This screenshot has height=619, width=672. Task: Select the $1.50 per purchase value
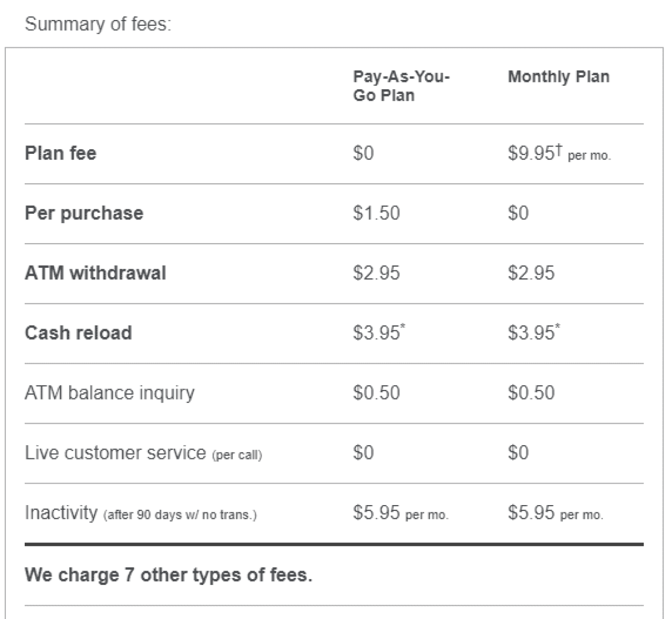376,213
